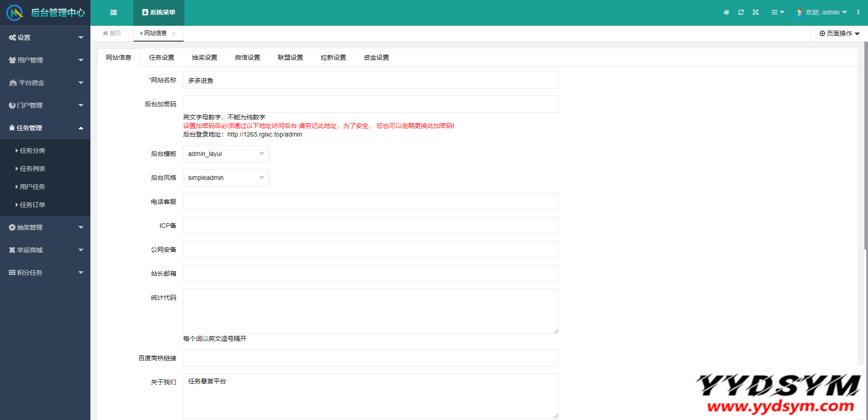This screenshot has height=420, width=868.
Task: Expand the 用户管理 sidebar menu
Action: click(45, 60)
